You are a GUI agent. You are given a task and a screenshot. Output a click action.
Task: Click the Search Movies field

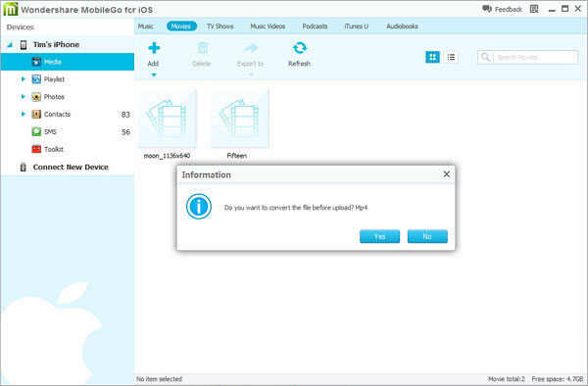coord(527,57)
